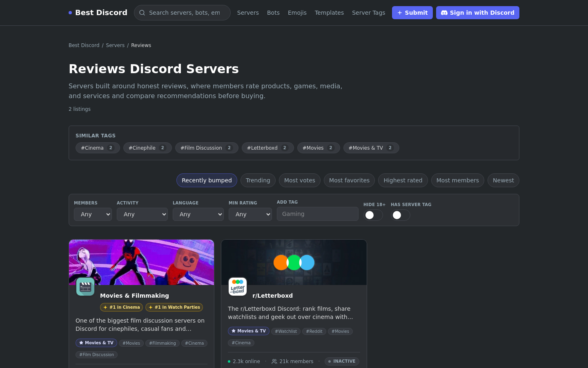
Task: Open the Bots nav item
Action: [x=273, y=13]
